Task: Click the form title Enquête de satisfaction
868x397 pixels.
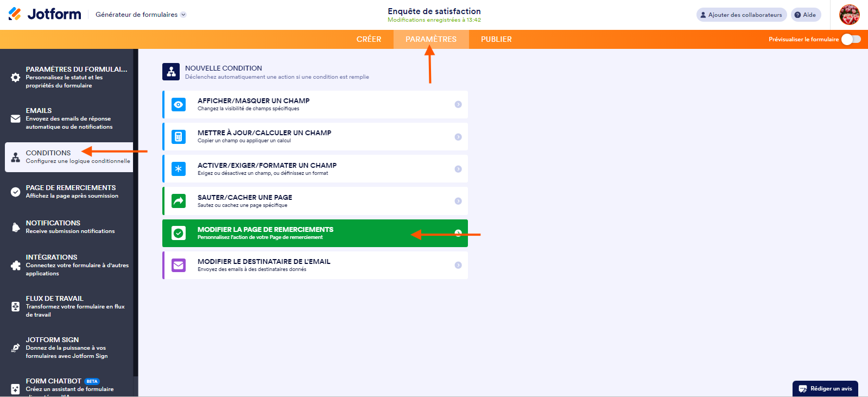Action: tap(434, 11)
